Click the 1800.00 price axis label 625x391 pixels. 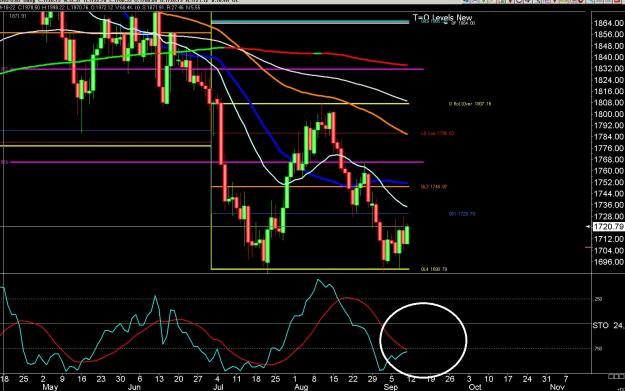point(609,114)
